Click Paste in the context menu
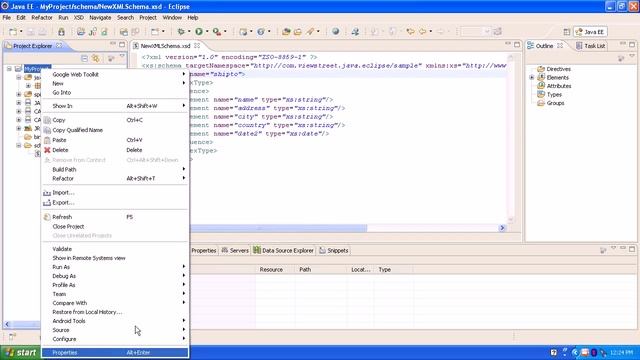 pyautogui.click(x=115, y=140)
